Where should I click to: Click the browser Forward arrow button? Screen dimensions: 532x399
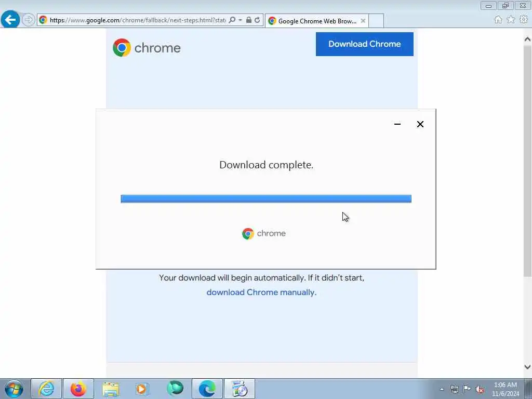(29, 20)
